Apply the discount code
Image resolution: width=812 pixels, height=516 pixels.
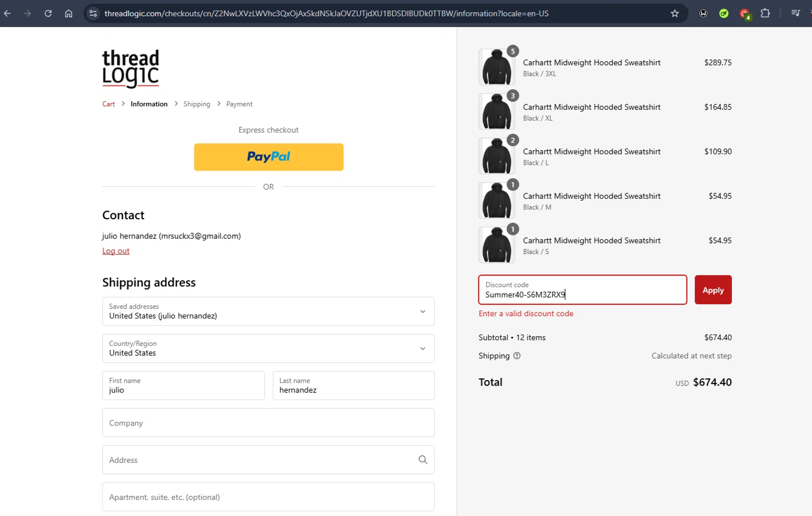click(713, 290)
